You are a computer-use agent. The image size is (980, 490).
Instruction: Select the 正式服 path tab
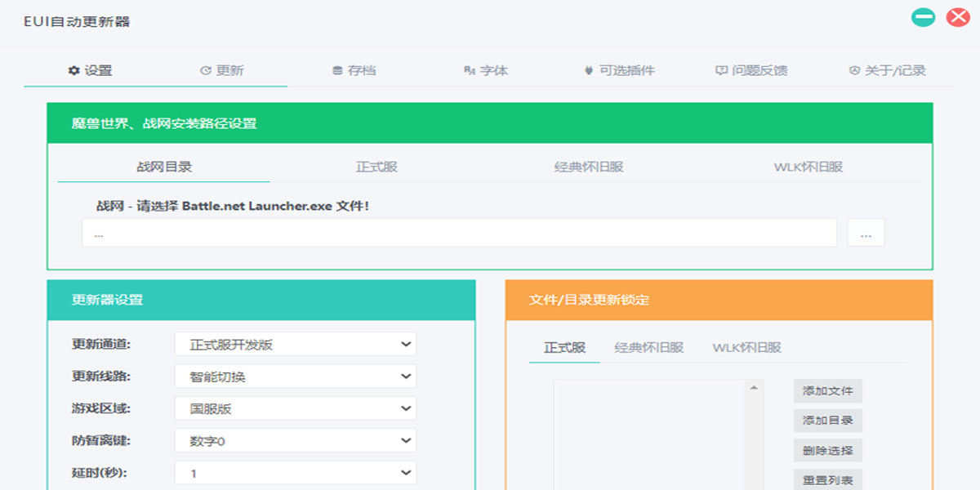(376, 167)
